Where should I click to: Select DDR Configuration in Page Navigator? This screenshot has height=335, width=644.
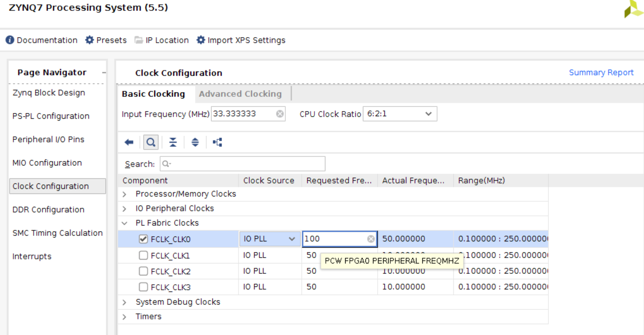point(48,209)
